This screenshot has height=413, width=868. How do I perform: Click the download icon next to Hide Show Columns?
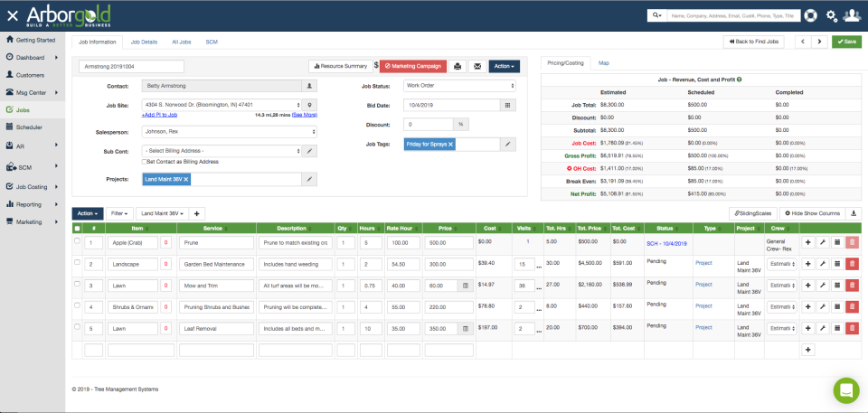click(854, 213)
